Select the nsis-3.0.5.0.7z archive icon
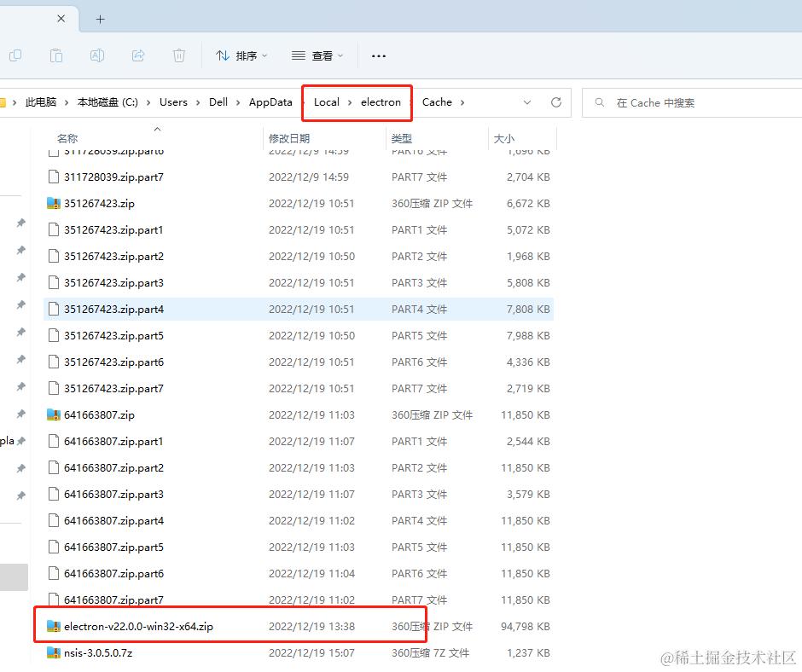Screen dimensions: 802x672 pyautogui.click(x=54, y=652)
